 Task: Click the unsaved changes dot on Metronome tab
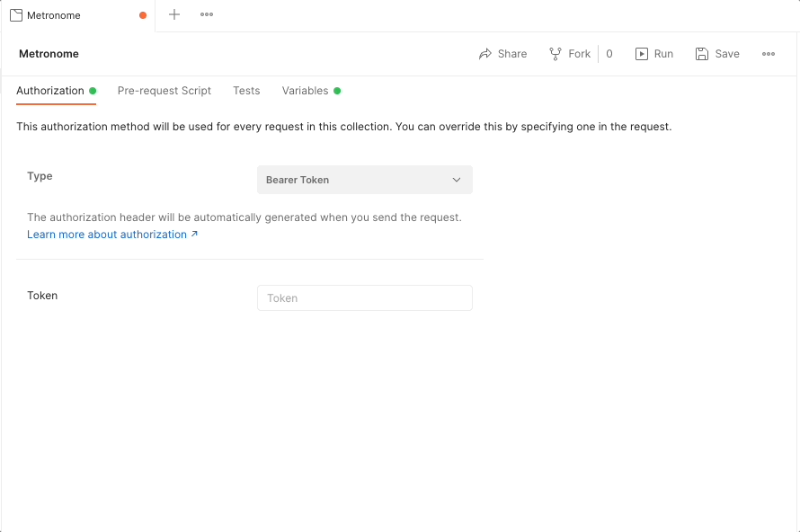coord(141,15)
